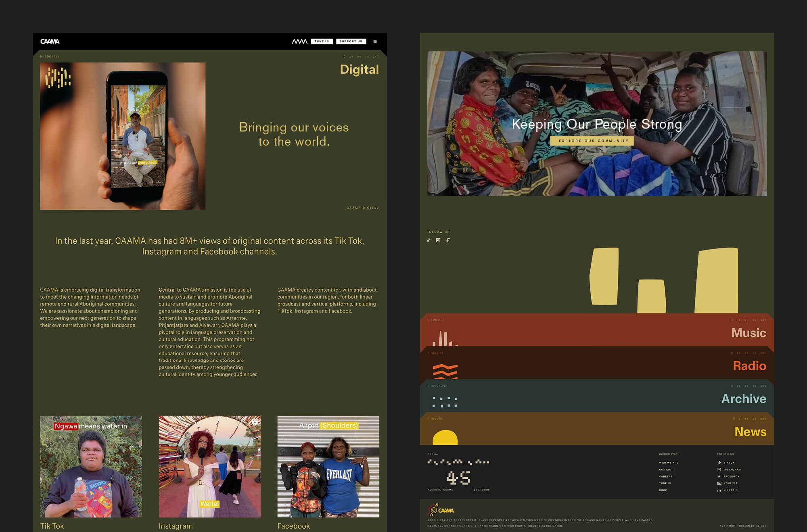Viewport: 807px width, 532px height.
Task: Select the footer YouTube icon
Action: click(x=719, y=483)
